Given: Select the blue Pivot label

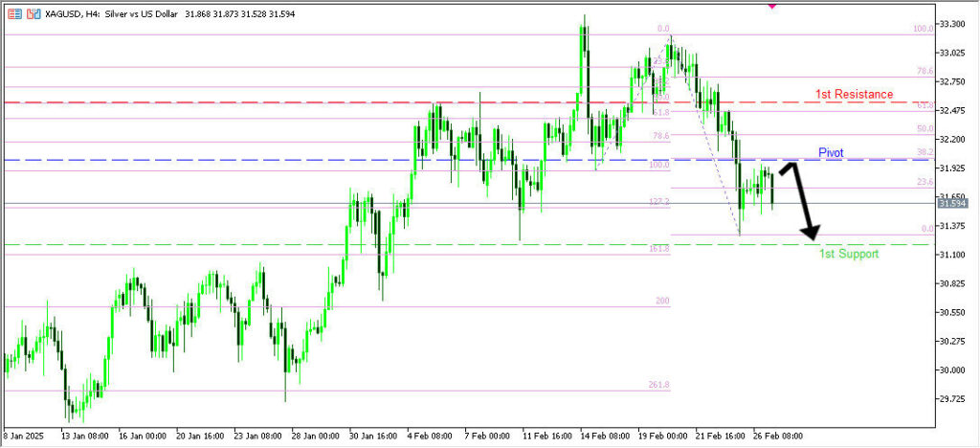Looking at the screenshot, I should point(831,153).
